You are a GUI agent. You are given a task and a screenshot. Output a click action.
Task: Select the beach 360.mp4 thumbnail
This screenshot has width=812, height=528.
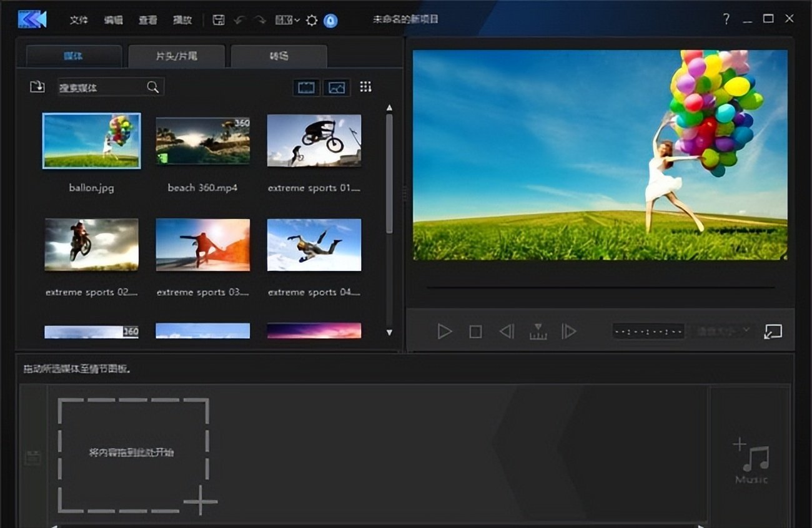(x=202, y=141)
